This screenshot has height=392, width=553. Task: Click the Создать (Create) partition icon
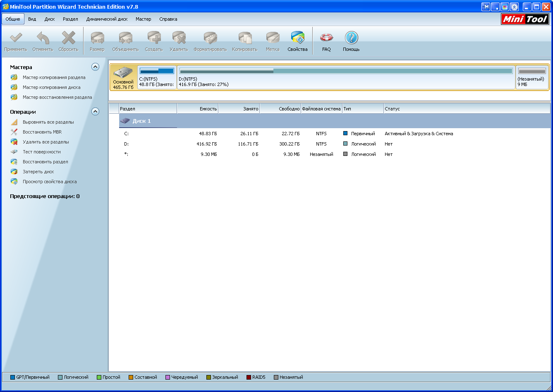coord(154,42)
